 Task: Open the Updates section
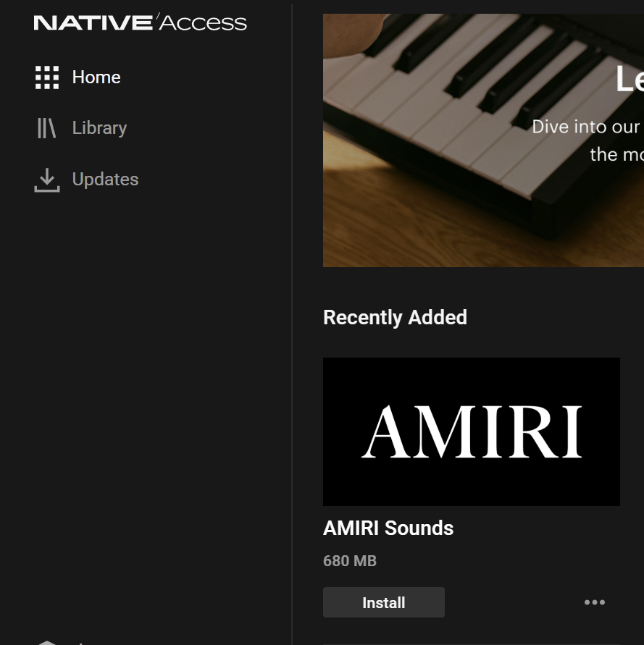click(x=106, y=180)
